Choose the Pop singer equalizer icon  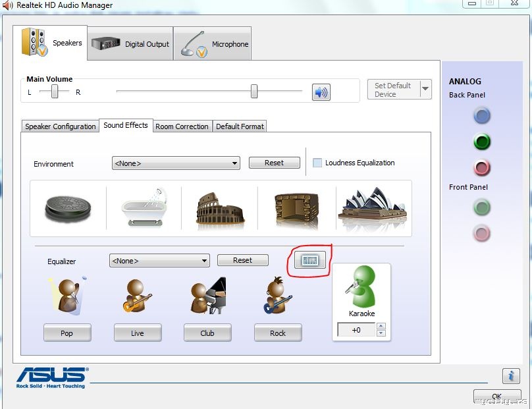[68, 296]
